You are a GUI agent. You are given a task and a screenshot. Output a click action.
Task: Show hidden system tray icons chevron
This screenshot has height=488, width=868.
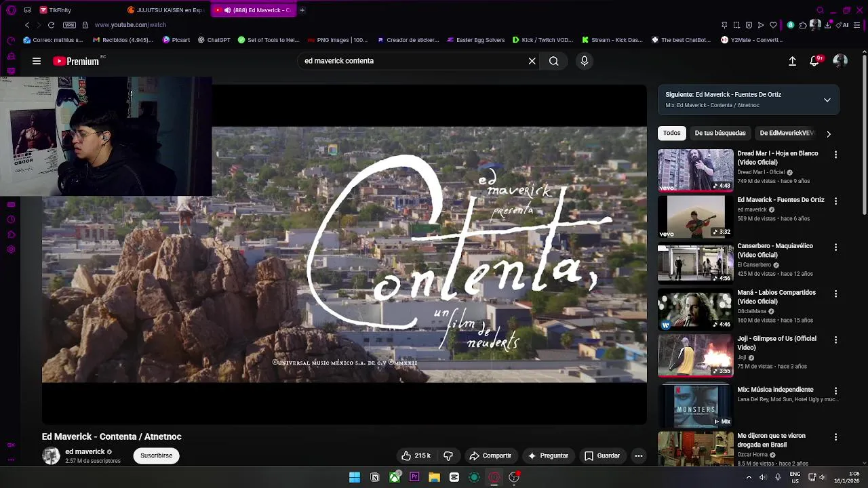(x=749, y=477)
